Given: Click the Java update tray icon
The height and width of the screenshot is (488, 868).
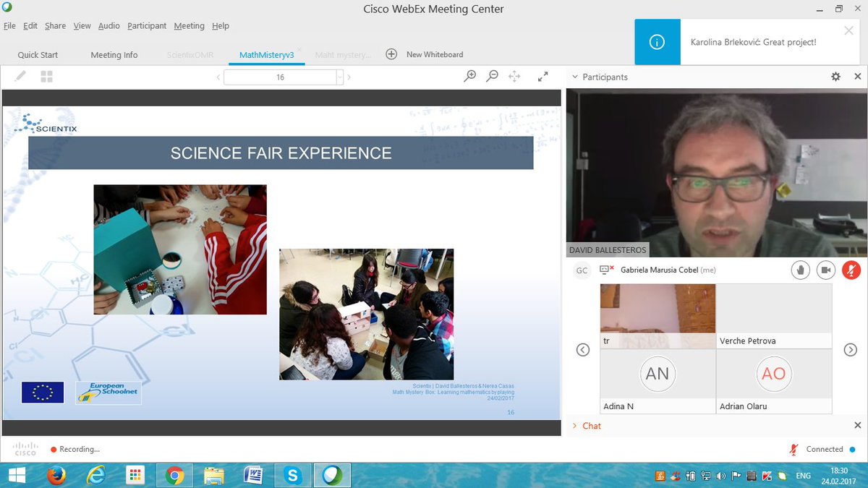Looking at the screenshot, I should (660, 476).
